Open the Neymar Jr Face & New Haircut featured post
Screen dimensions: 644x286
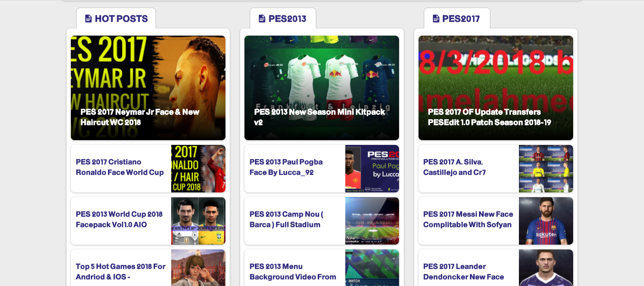tap(148, 88)
